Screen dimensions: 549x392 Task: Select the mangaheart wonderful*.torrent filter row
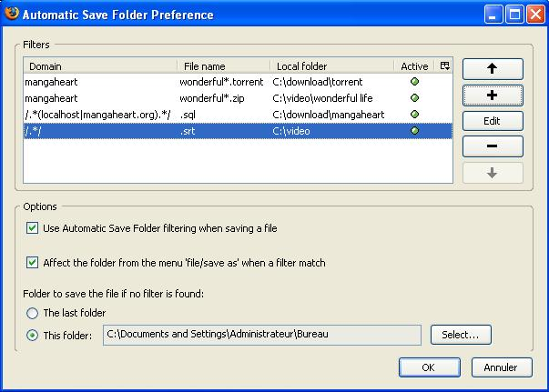(x=239, y=82)
